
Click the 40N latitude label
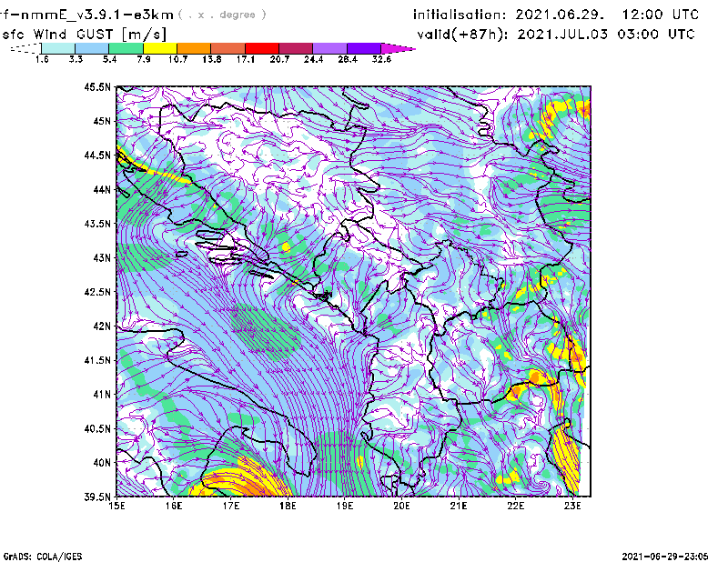click(x=102, y=463)
